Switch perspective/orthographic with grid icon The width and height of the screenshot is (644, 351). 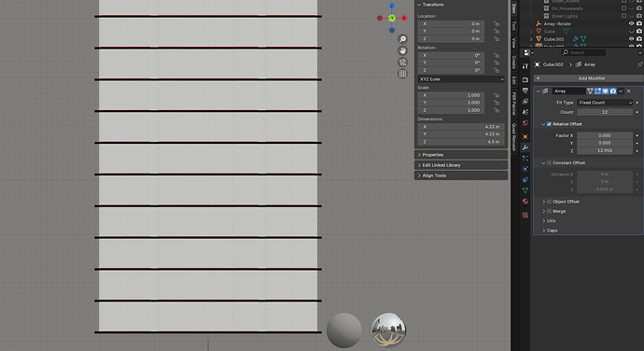pyautogui.click(x=402, y=74)
